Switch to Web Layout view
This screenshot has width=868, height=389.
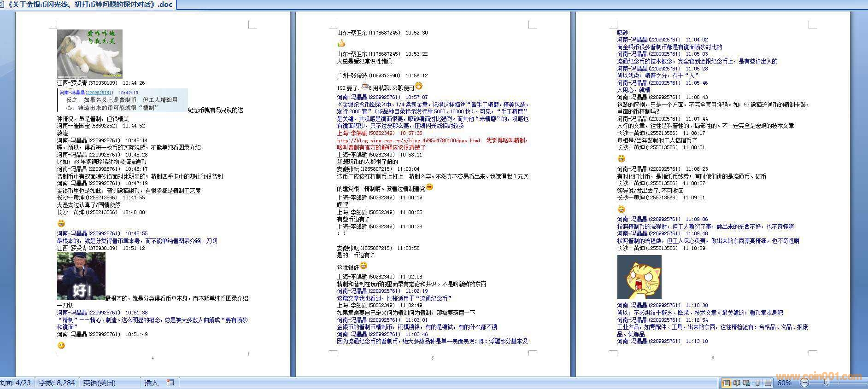(746, 383)
